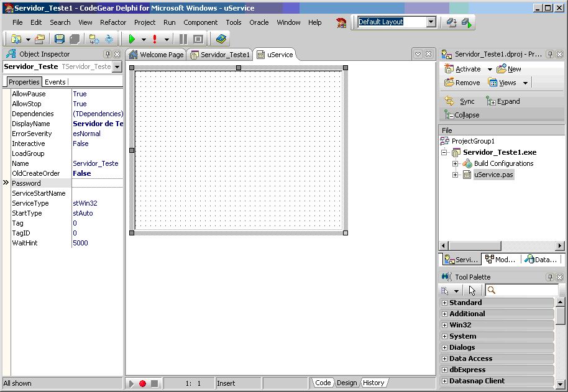568x392 pixels.
Task: Click the red macro record button
Action: click(x=142, y=383)
